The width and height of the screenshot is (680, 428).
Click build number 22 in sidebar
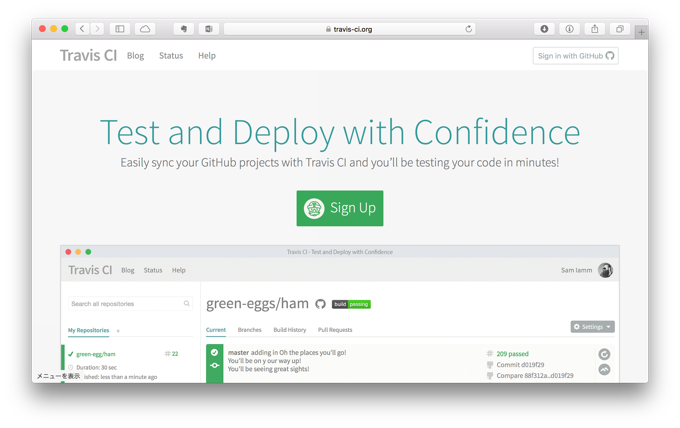coord(172,354)
